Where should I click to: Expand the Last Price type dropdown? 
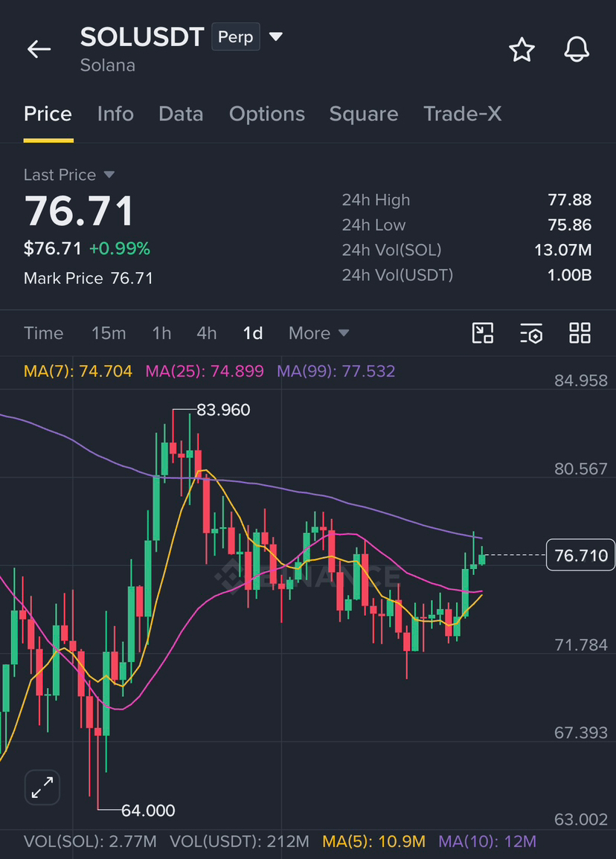(x=109, y=175)
